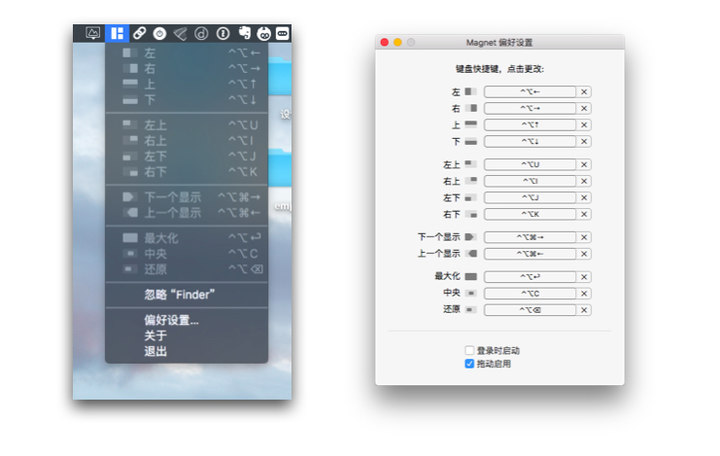The image size is (720, 456).
Task: Select 还原 in the Magnet menu
Action: 186,269
